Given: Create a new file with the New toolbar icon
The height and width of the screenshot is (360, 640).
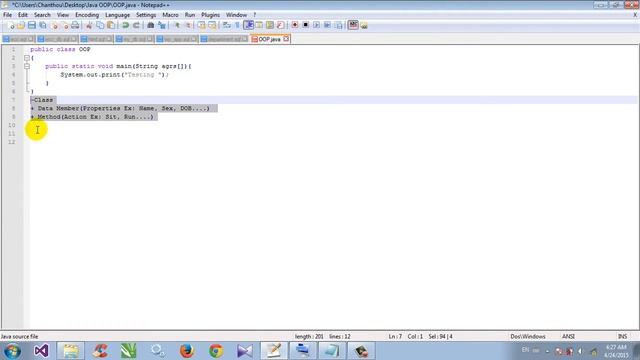Looking at the screenshot, I should pyautogui.click(x=11, y=25).
